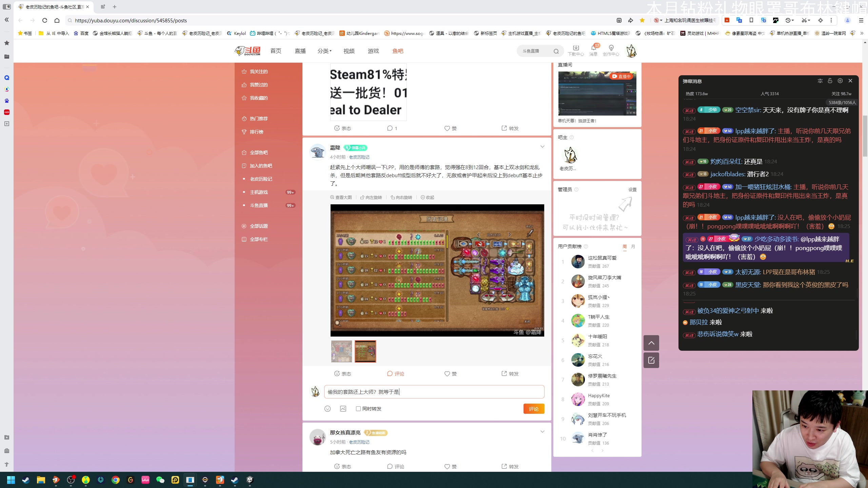Open the 视频 nav item
This screenshot has width=868, height=488.
349,51
